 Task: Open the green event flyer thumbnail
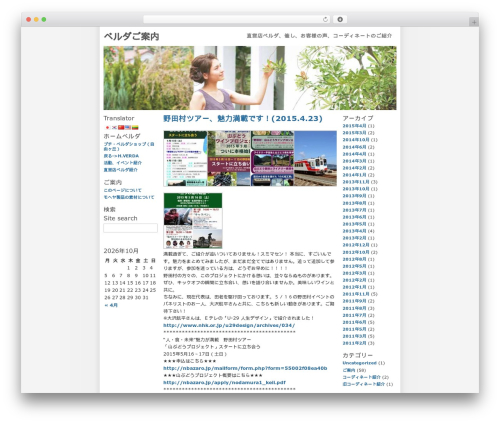[193, 221]
